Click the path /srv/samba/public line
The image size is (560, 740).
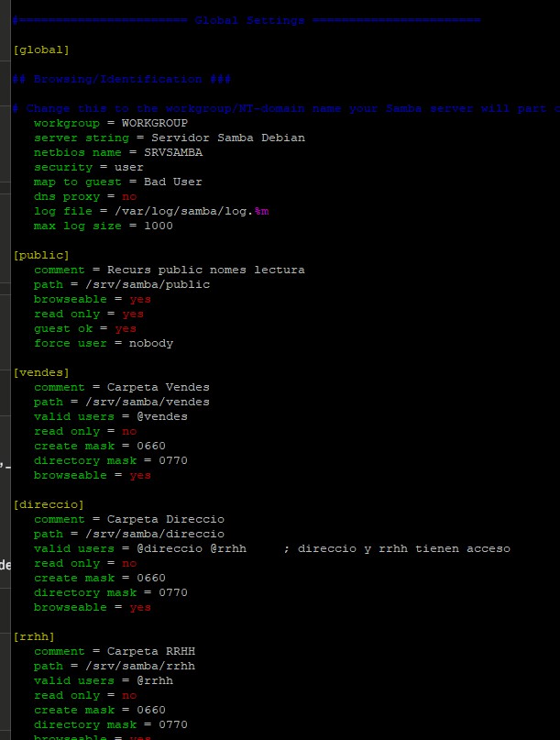pyautogui.click(x=121, y=284)
